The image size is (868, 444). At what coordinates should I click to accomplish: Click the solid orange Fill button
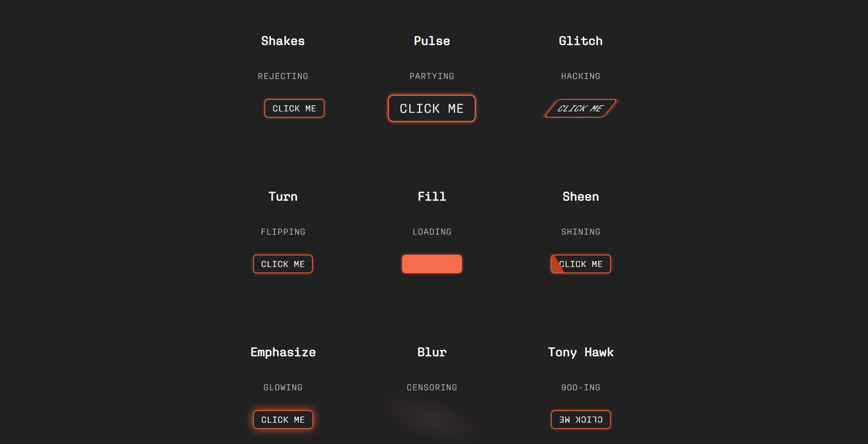(432, 264)
